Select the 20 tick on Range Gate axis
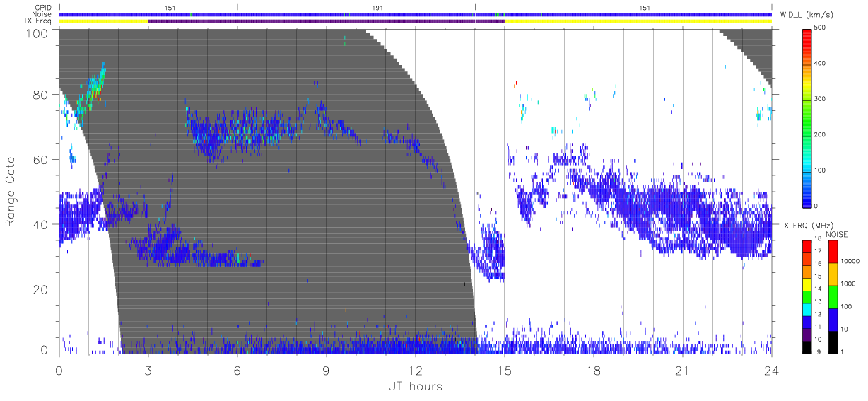This screenshot has height=401, width=868. [x=42, y=289]
